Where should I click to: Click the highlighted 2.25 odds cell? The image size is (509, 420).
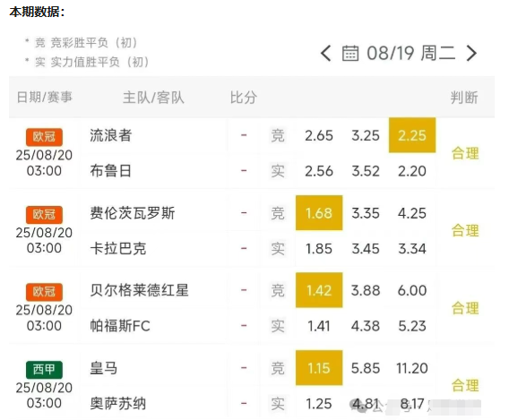pos(412,135)
